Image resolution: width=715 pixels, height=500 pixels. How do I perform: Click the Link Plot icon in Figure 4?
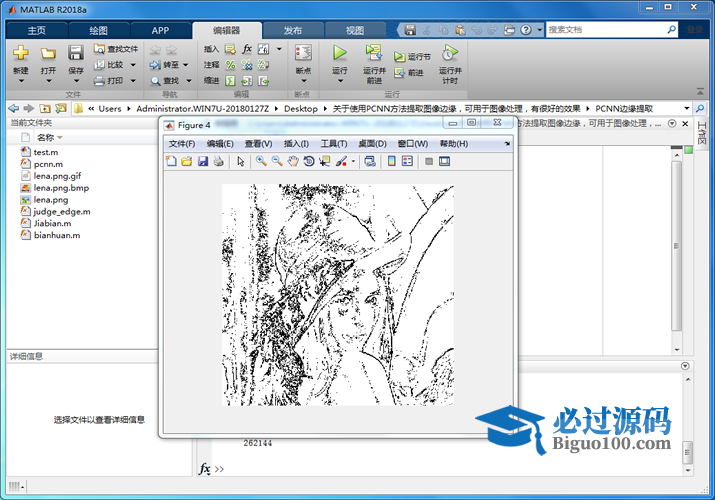click(x=370, y=161)
